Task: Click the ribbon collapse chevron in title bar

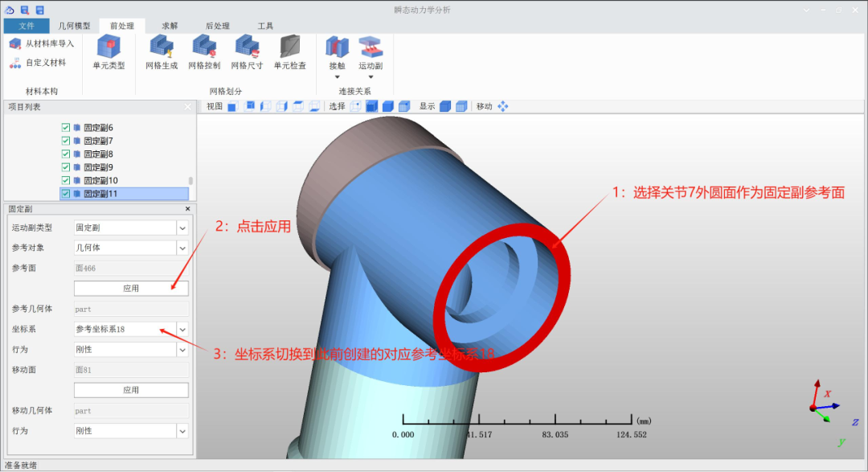Action: [x=806, y=10]
